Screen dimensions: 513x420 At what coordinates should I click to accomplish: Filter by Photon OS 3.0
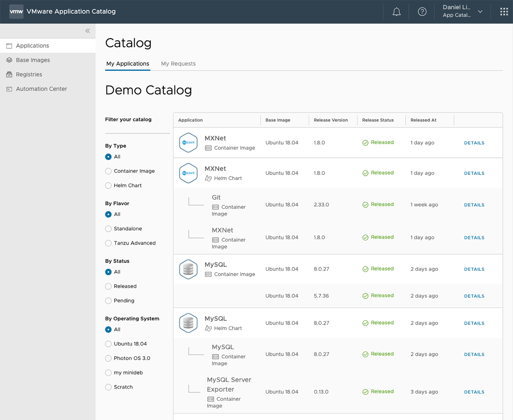108,358
